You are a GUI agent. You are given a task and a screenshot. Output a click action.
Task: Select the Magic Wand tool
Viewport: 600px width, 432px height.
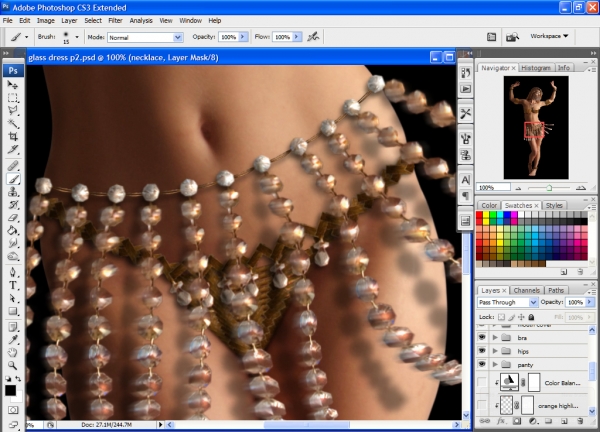point(13,123)
